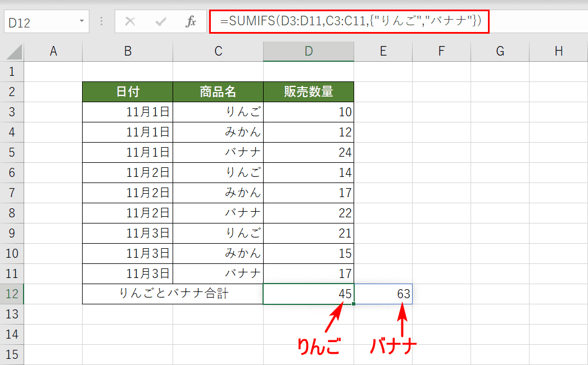Viewport: 588px width, 365px height.
Task: Select バナナ cell in row 5
Action: [218, 153]
